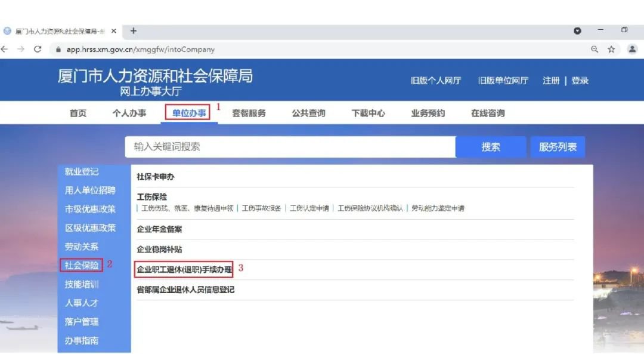
Task: Select 区级优惠政策 in the sidebar
Action: pyautogui.click(x=90, y=228)
